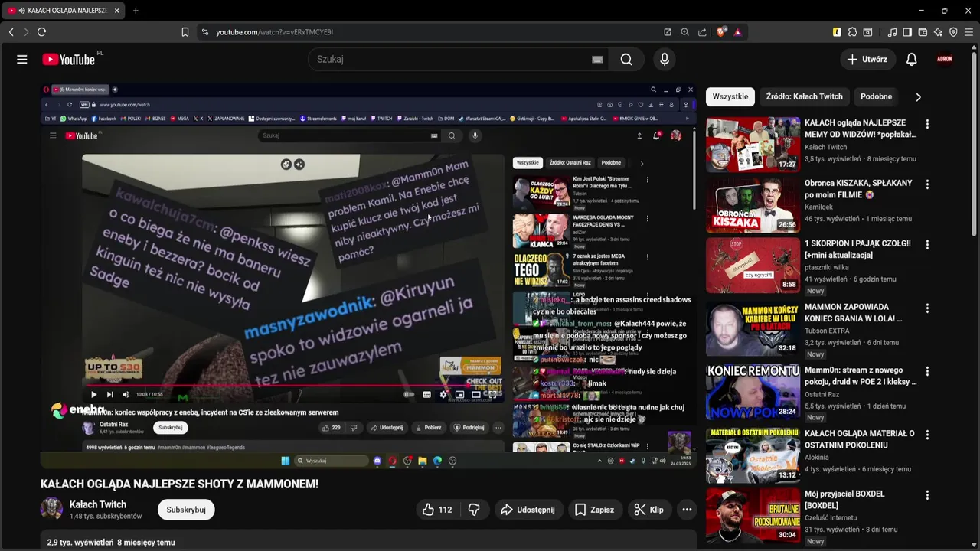Image resolution: width=980 pixels, height=551 pixels.
Task: Go forward in browser history
Action: (x=26, y=32)
